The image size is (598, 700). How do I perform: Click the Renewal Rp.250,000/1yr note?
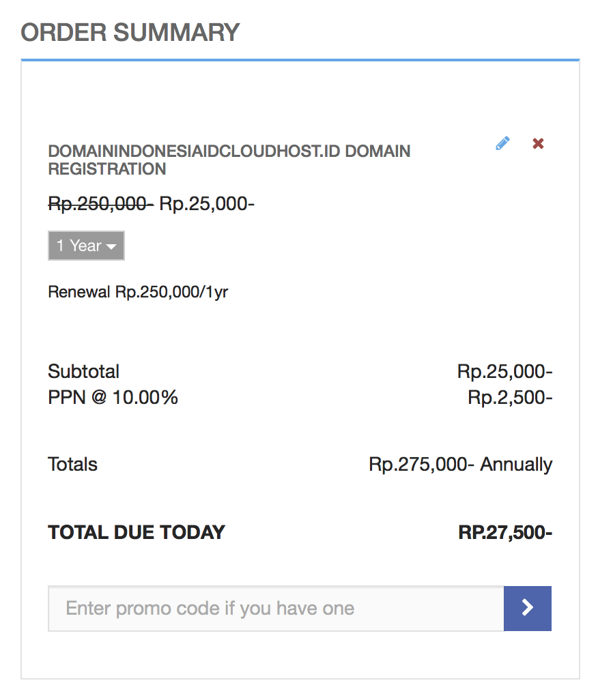pyautogui.click(x=138, y=293)
